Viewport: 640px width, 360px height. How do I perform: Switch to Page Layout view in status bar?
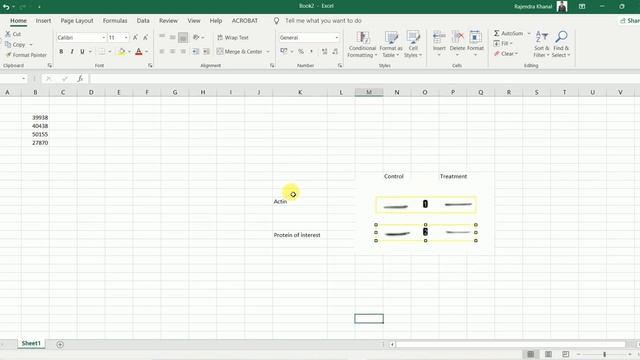[x=548, y=354]
